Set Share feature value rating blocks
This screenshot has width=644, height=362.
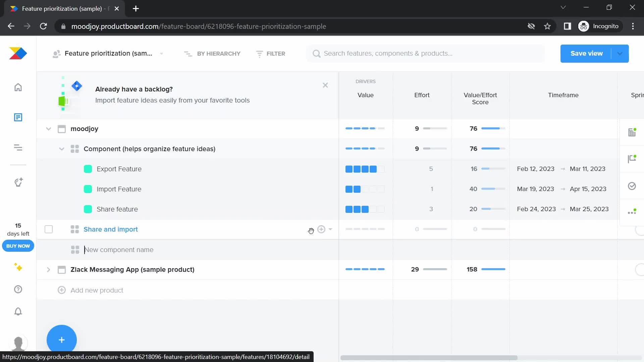click(365, 209)
